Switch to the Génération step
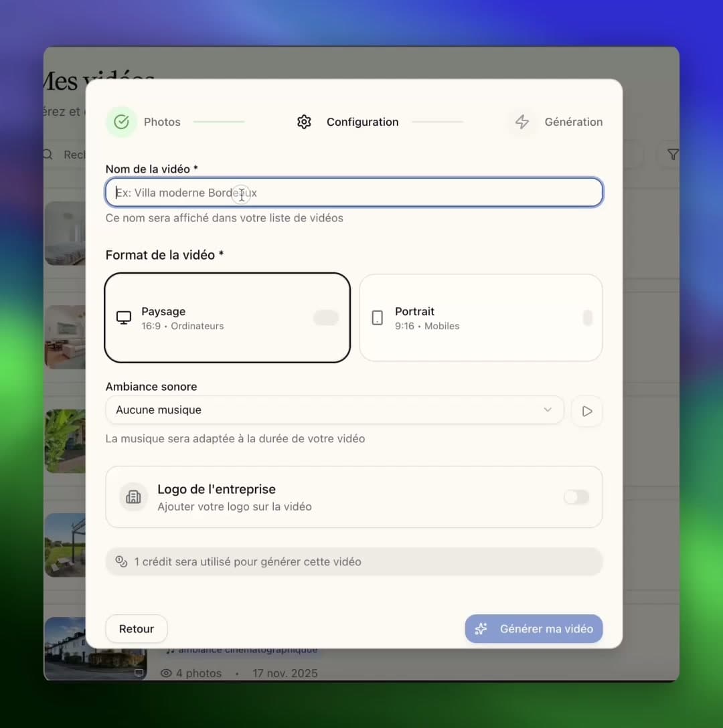723x728 pixels. point(574,122)
